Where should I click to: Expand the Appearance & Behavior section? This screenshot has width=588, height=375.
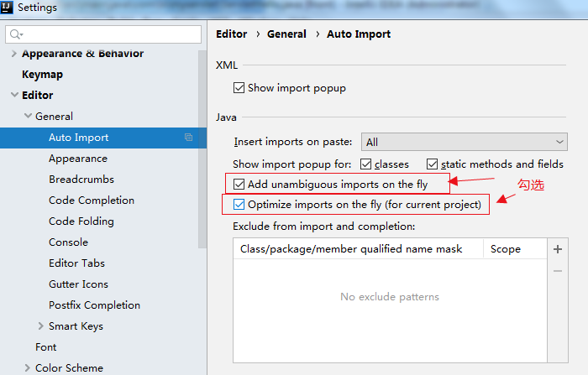click(14, 54)
